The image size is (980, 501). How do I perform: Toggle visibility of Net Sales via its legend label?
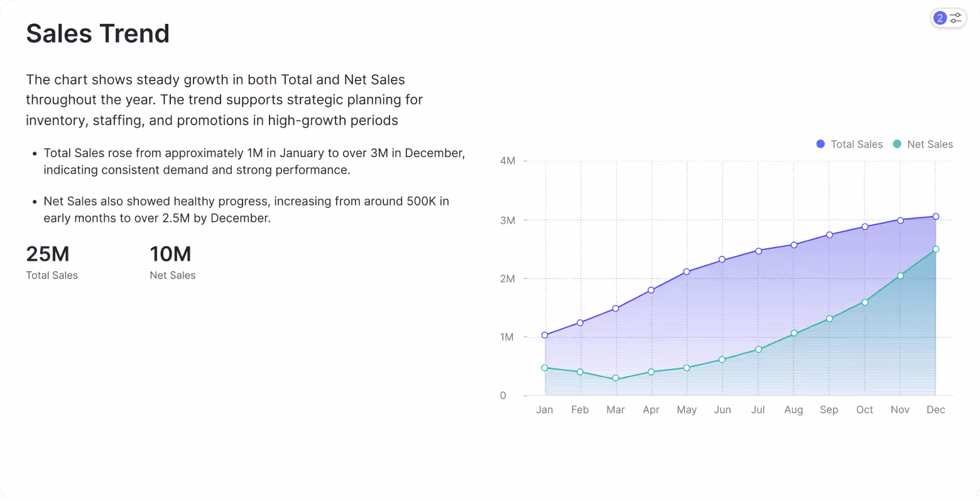pos(930,144)
